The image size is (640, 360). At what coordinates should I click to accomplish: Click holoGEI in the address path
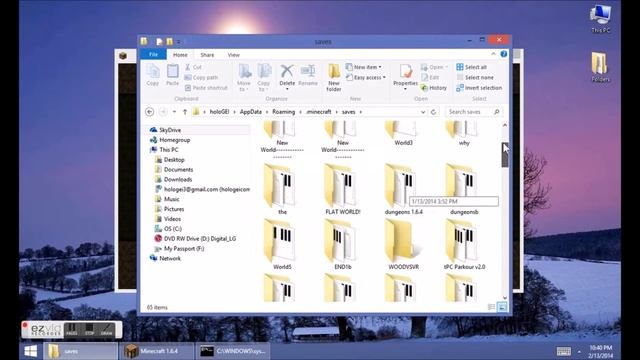[219, 112]
